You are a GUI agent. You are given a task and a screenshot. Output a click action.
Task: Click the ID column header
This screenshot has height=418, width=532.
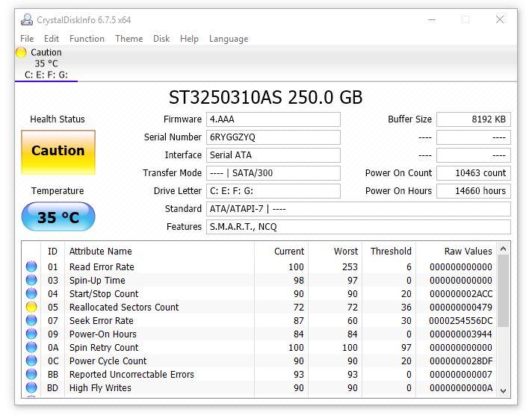(x=52, y=252)
